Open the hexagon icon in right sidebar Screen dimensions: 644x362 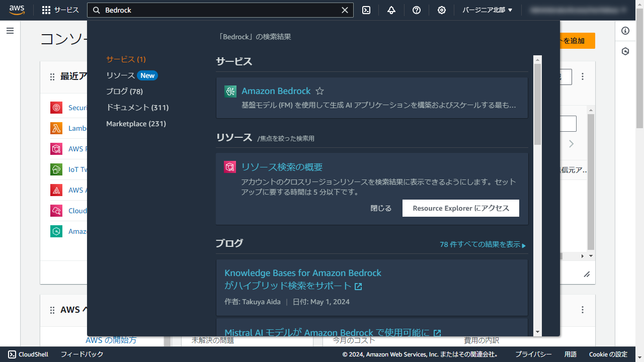coord(625,51)
